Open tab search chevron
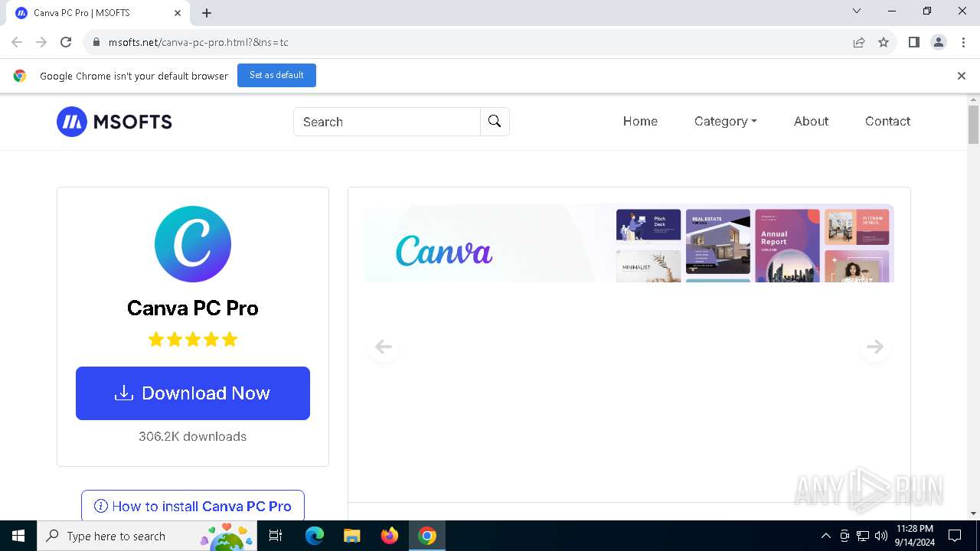 click(x=857, y=11)
